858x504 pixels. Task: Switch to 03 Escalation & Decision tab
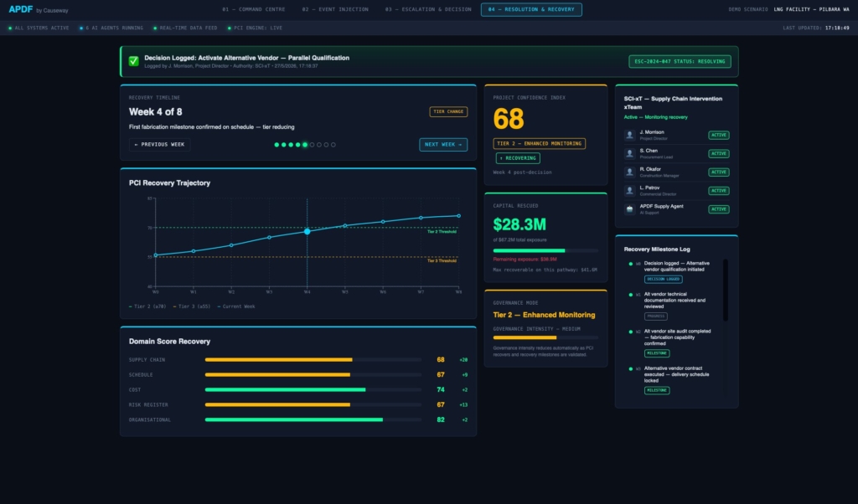click(x=428, y=9)
